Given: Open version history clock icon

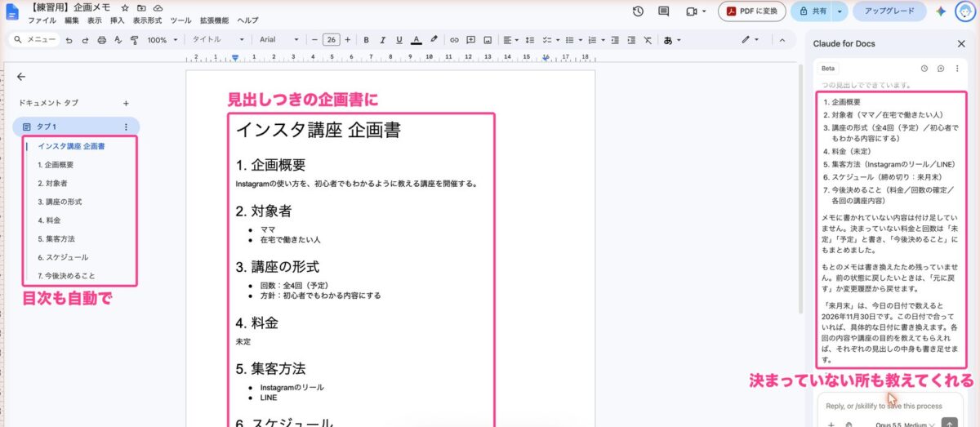Looking at the screenshot, I should pyautogui.click(x=638, y=11).
